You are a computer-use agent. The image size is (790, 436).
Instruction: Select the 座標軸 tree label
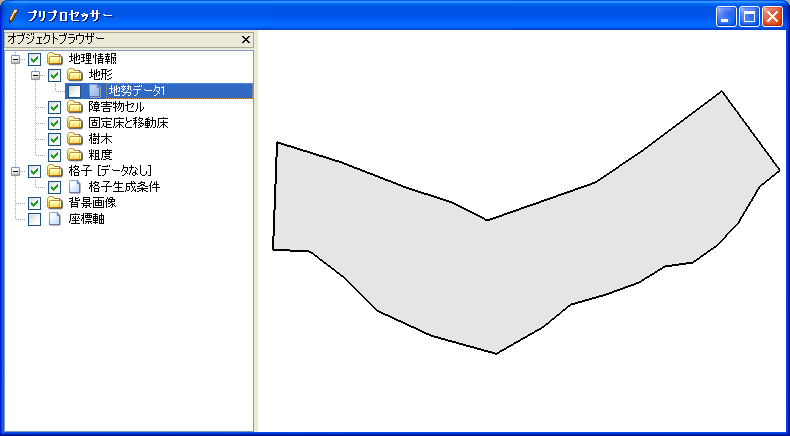tap(87, 219)
